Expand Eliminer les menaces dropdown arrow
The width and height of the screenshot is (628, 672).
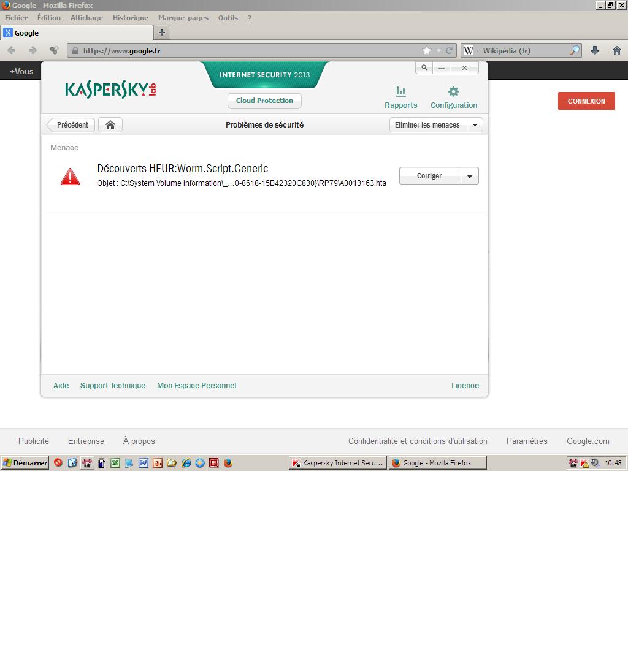475,124
